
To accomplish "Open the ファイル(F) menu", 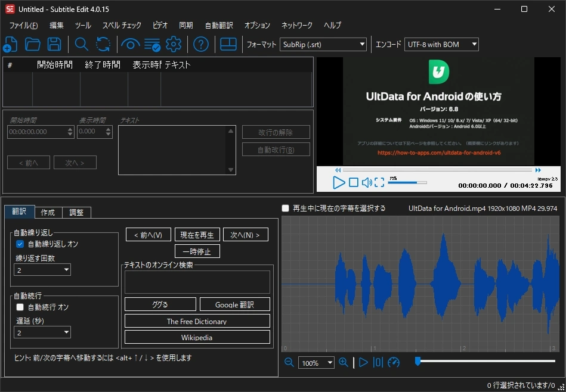I will pos(23,25).
